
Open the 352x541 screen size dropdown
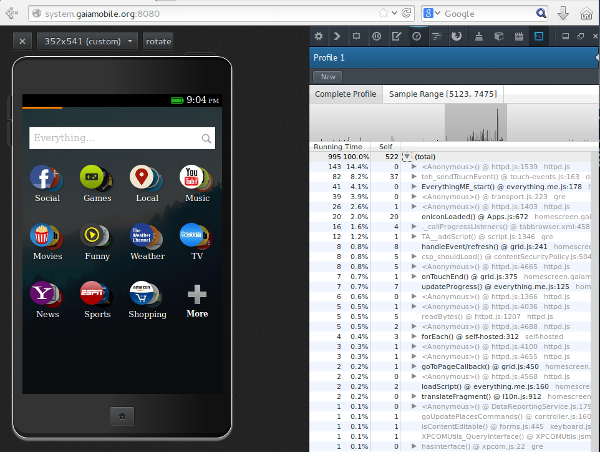point(88,41)
